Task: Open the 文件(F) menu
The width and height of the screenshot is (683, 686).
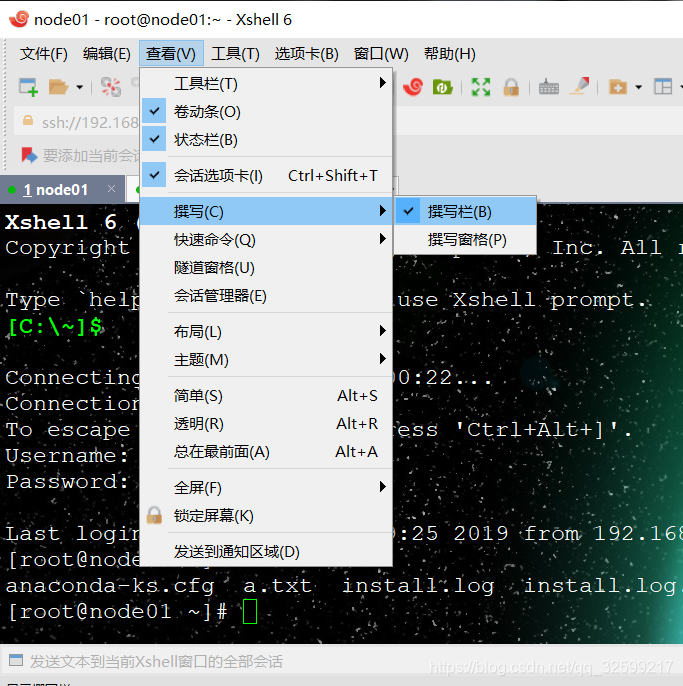Action: point(44,54)
